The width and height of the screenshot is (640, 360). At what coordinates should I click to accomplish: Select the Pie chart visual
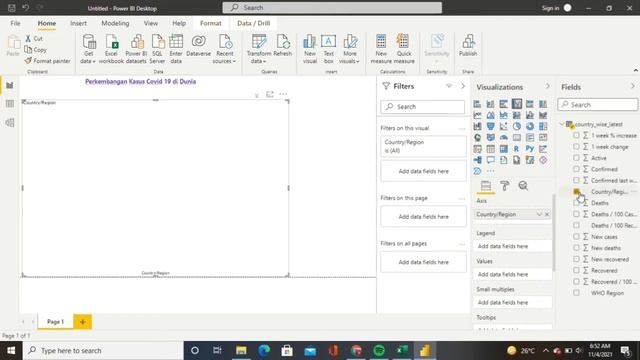517,127
